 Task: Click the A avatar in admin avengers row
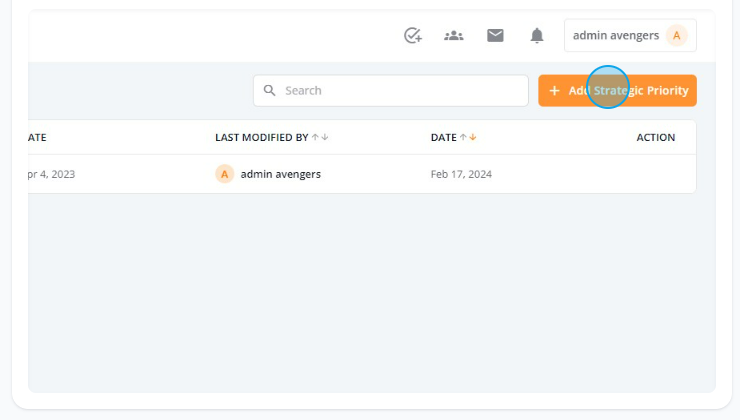(225, 174)
